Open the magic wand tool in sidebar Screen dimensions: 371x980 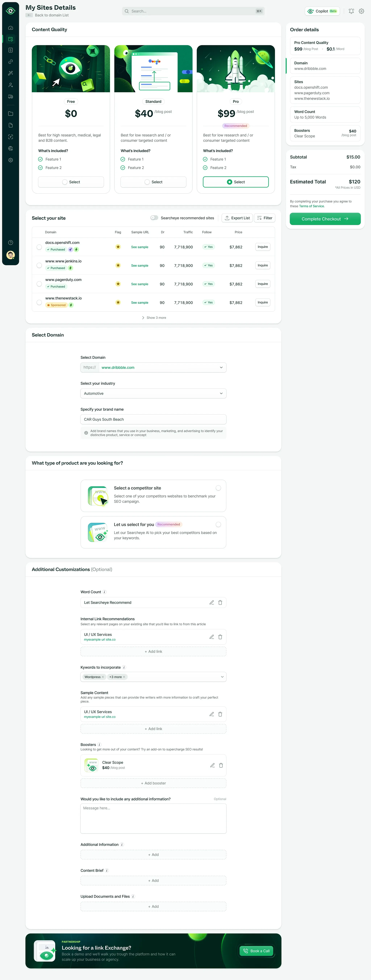[x=11, y=73]
